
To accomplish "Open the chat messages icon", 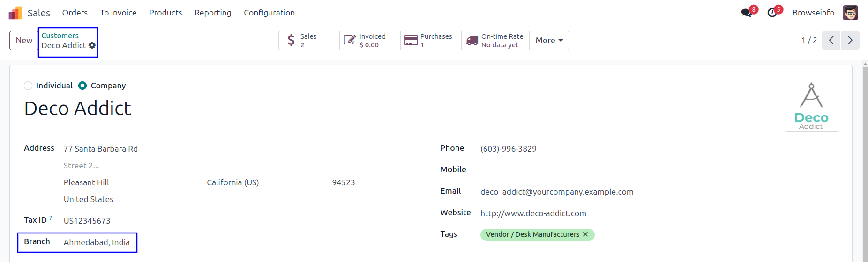I will (746, 13).
